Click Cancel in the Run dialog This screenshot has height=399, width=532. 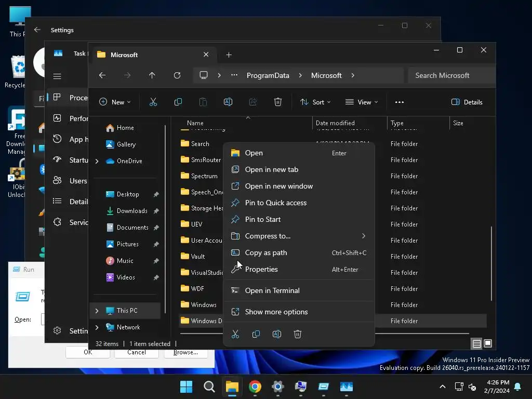137,352
